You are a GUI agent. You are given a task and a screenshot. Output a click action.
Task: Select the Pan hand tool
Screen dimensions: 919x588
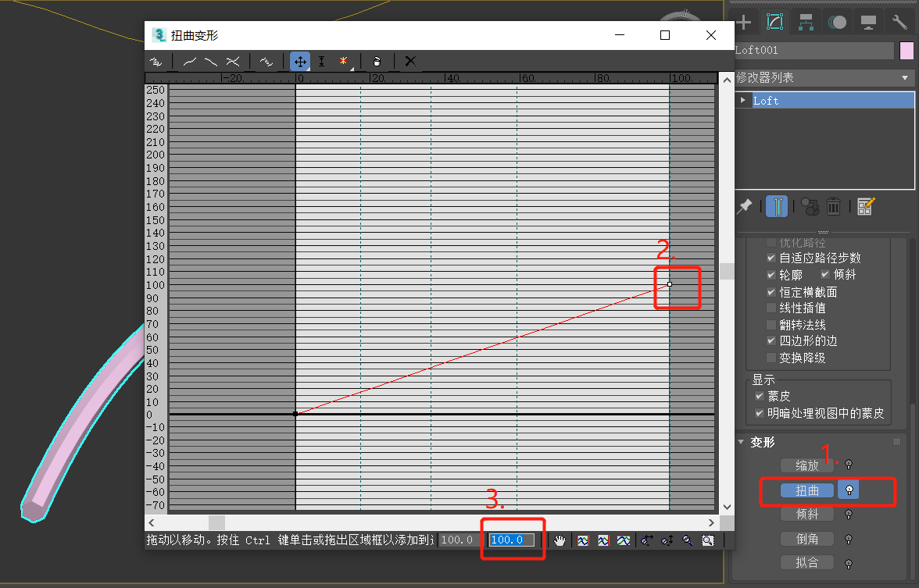point(560,540)
